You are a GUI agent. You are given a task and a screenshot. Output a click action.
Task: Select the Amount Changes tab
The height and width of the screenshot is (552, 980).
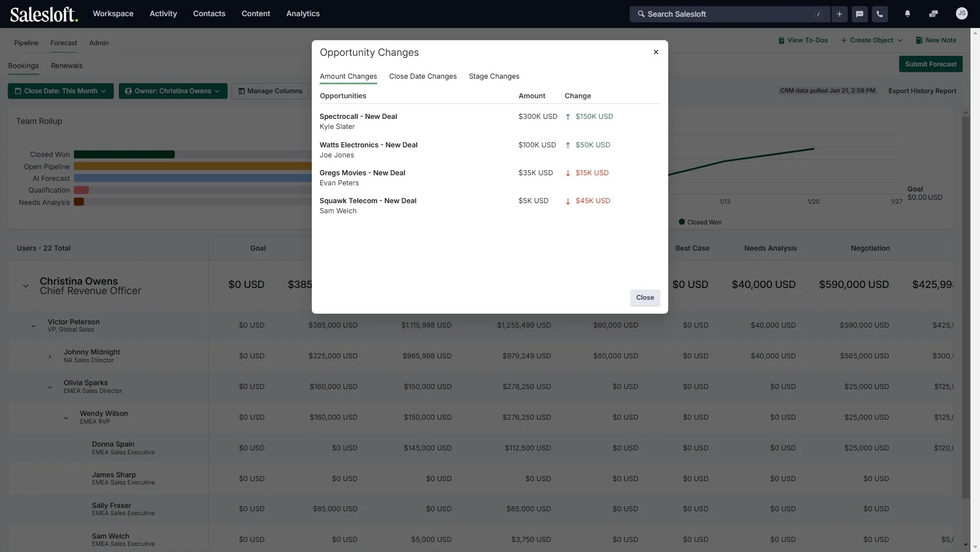tap(348, 76)
